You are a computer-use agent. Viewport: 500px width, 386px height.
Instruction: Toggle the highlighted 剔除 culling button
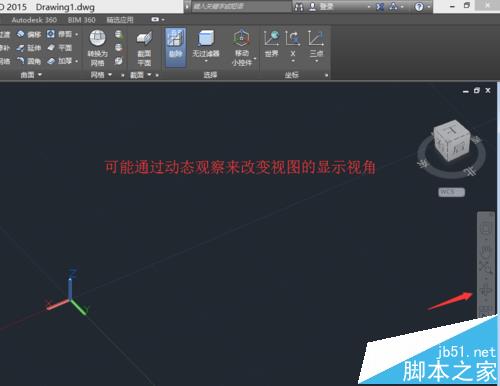175,47
